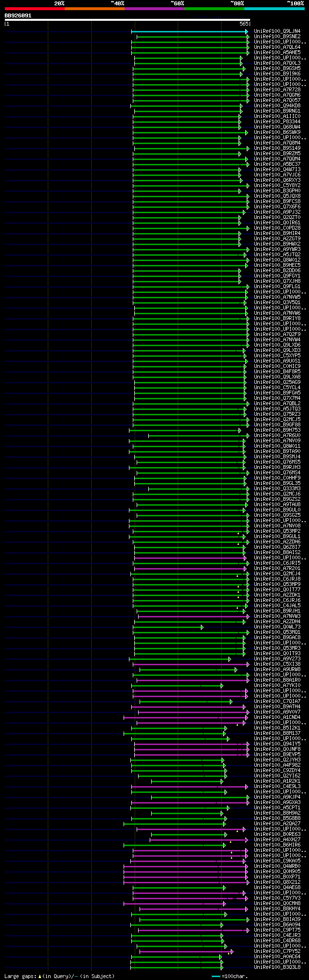Select subject label UniRef100_B9TA90
The height and width of the screenshot is (980, 309).
pos(277,452)
